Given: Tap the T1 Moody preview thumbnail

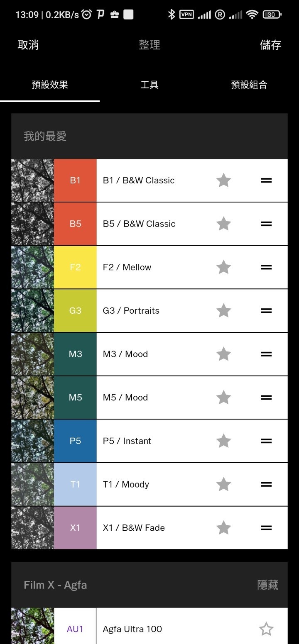Looking at the screenshot, I should click(32, 484).
